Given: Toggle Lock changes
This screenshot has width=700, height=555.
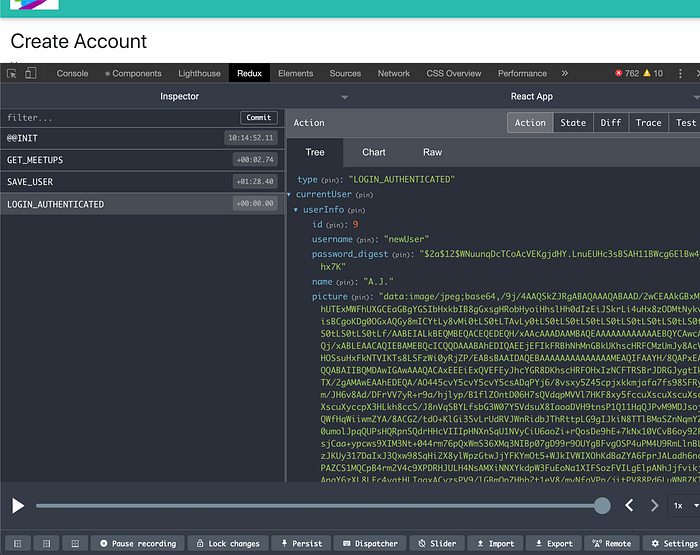Looking at the screenshot, I should (x=228, y=543).
